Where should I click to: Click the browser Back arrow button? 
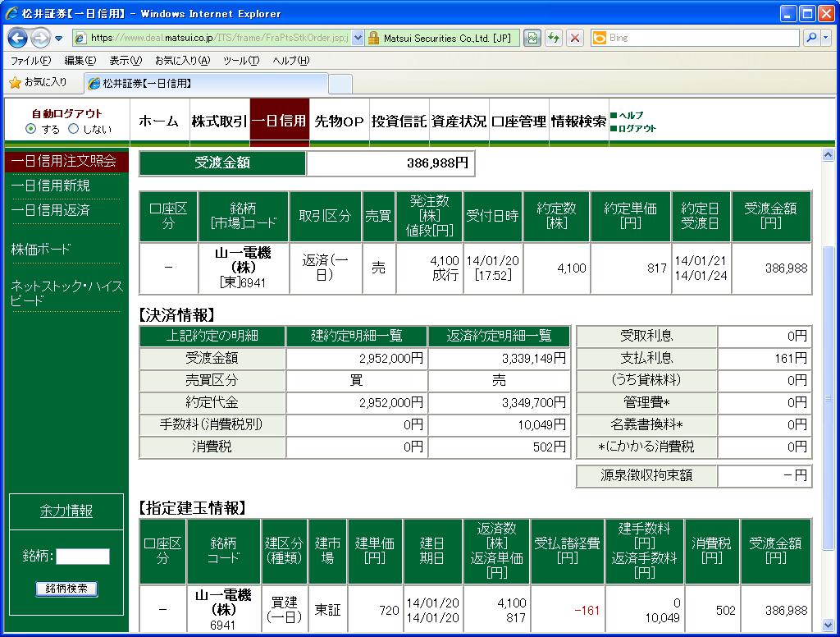point(18,38)
